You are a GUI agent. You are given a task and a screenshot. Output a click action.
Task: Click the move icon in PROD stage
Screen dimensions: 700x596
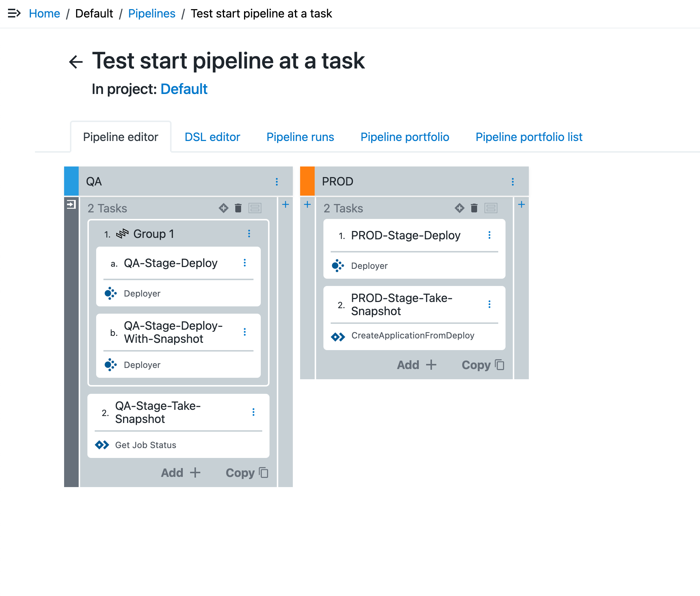460,208
